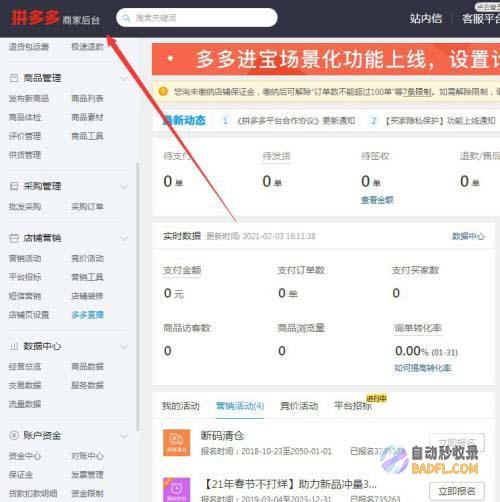Open 退货包运费 in the sidebar
Viewport: 500px width, 502px height.
coord(29,47)
